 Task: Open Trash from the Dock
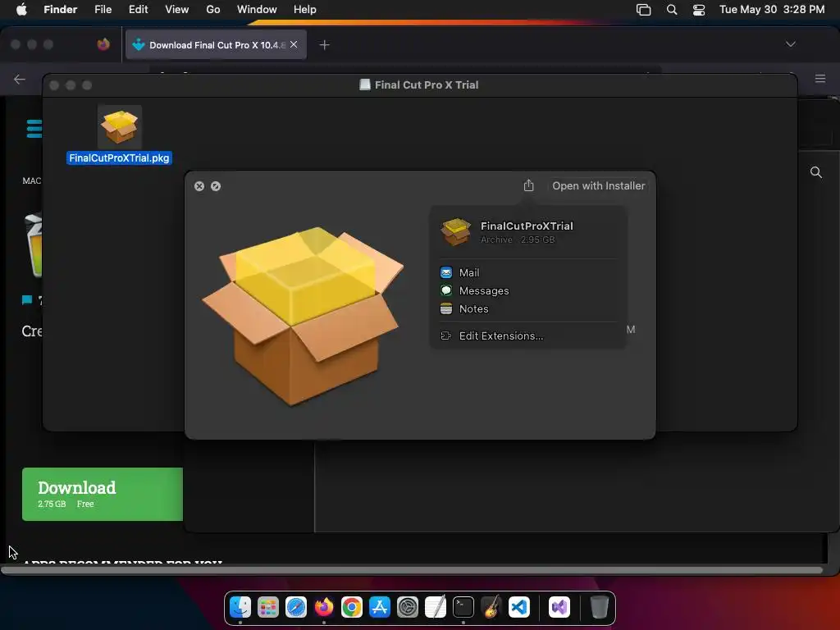tap(599, 608)
